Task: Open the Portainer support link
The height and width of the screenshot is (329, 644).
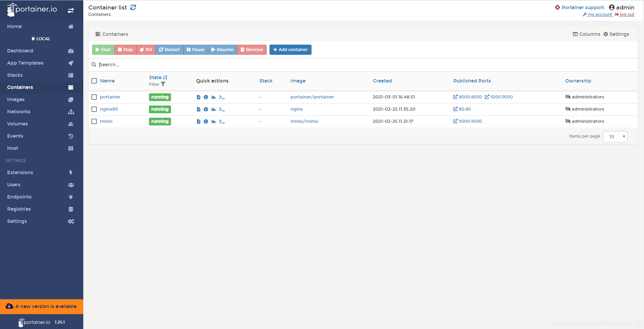Action: 579,7
